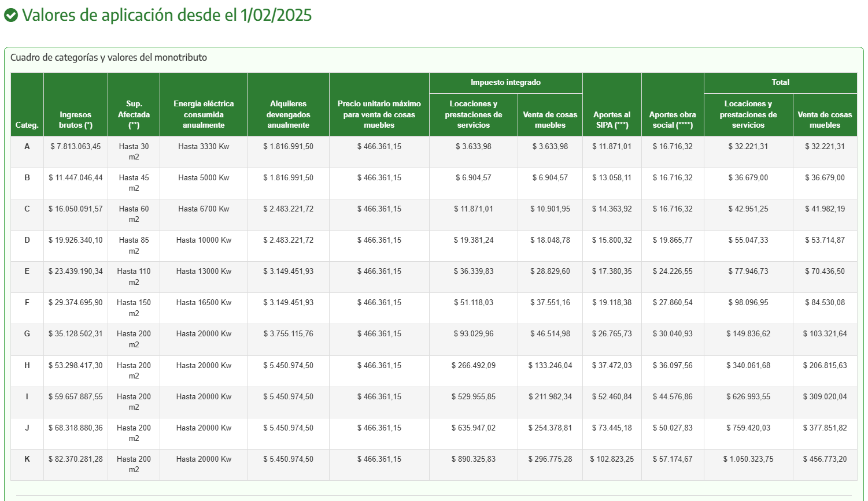Click the 'Alquileres devengados anualmente' header

[x=289, y=114]
